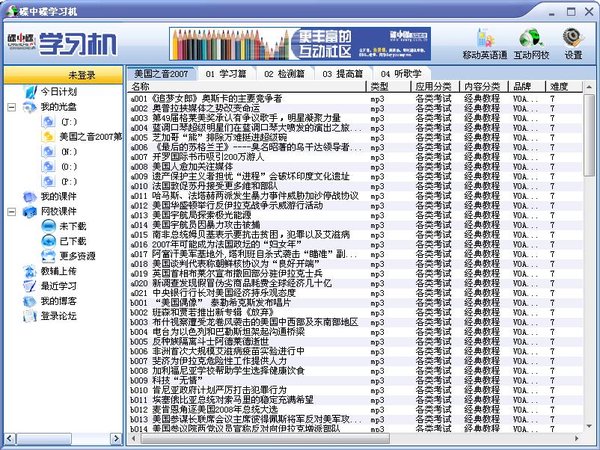This screenshot has width=600, height=450.
Task: Click the list scroll down arrow
Action: coord(589,426)
